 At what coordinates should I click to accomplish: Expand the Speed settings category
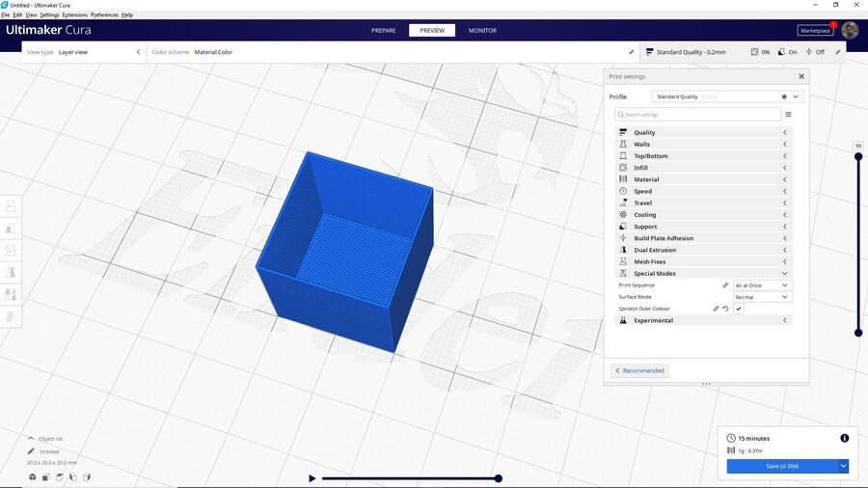click(x=704, y=191)
